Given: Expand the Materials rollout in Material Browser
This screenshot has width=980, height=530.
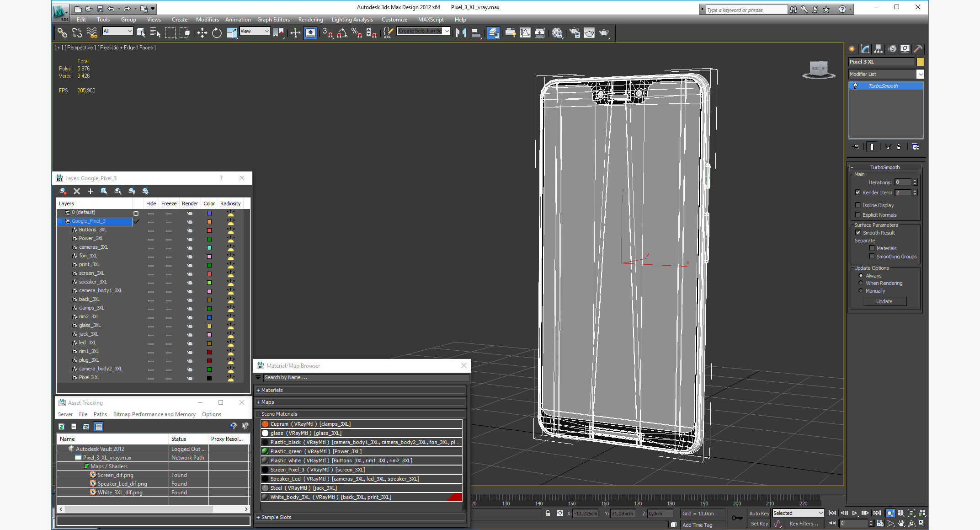Looking at the screenshot, I should 360,390.
